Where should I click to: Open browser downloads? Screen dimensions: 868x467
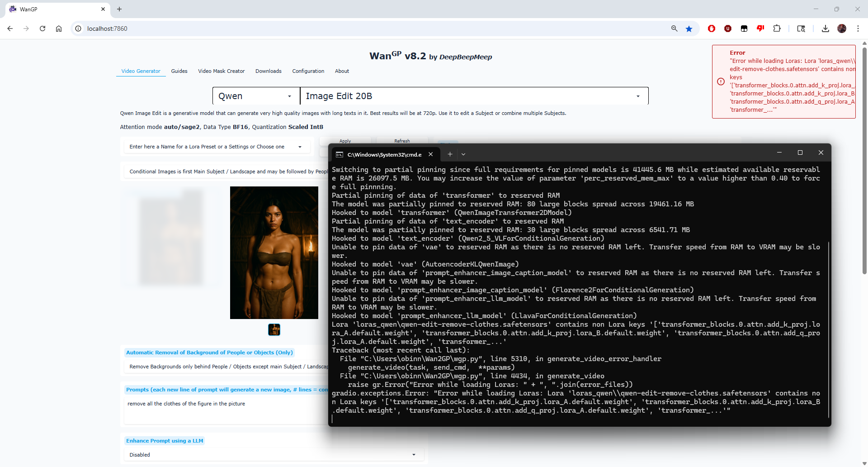point(826,29)
